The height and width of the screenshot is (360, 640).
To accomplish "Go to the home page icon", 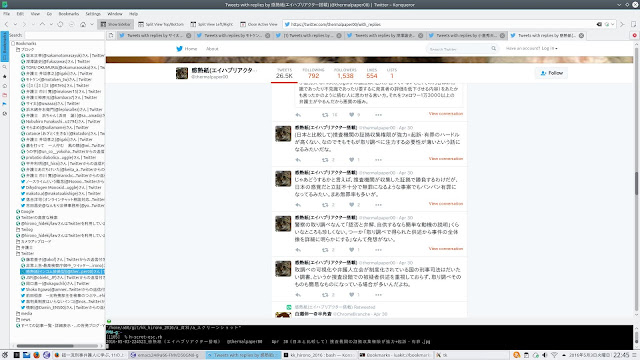I will (x=83, y=24).
